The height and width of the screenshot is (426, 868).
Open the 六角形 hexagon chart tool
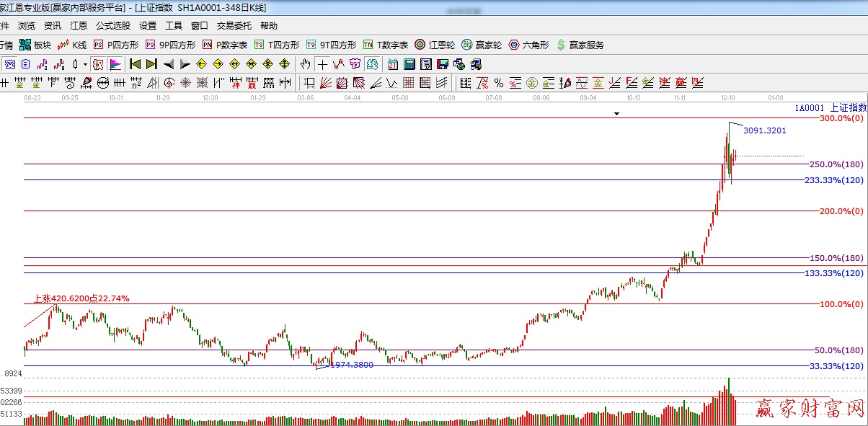coord(529,45)
